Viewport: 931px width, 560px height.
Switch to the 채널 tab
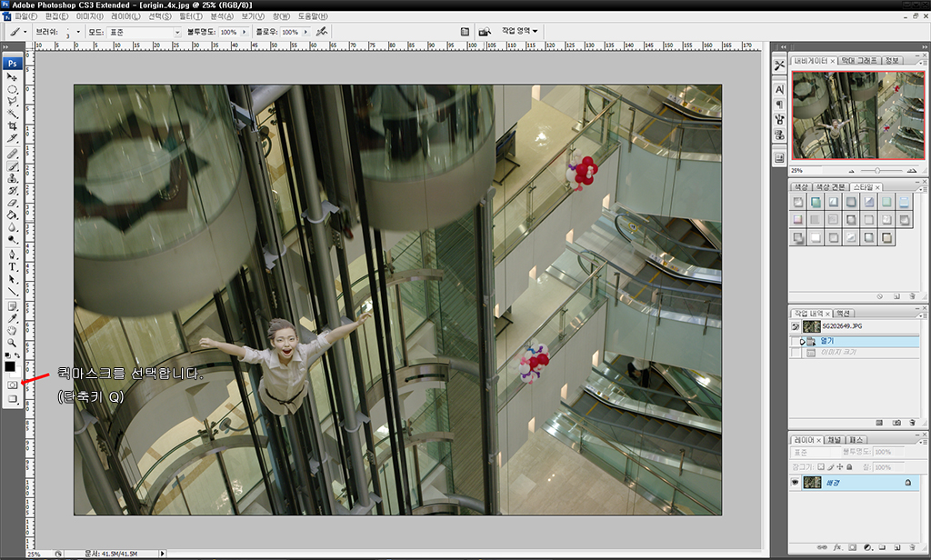tap(835, 440)
